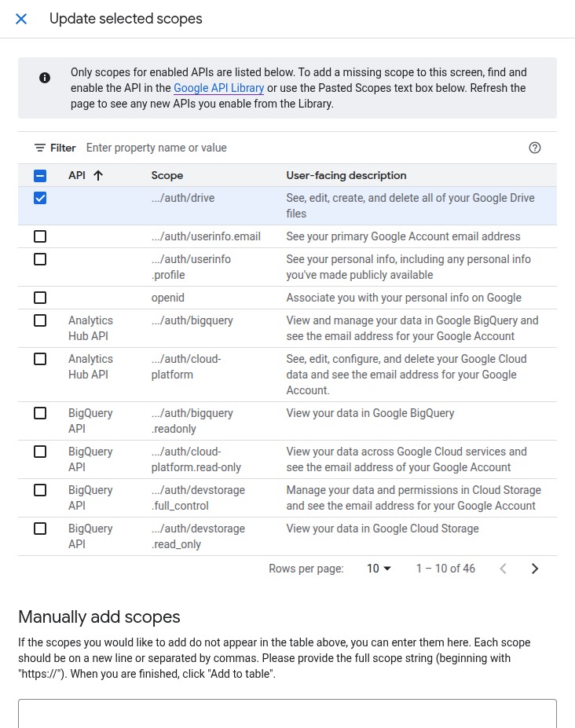Open the Rows per page dropdown
Screen dimensions: 575x728
coord(379,569)
